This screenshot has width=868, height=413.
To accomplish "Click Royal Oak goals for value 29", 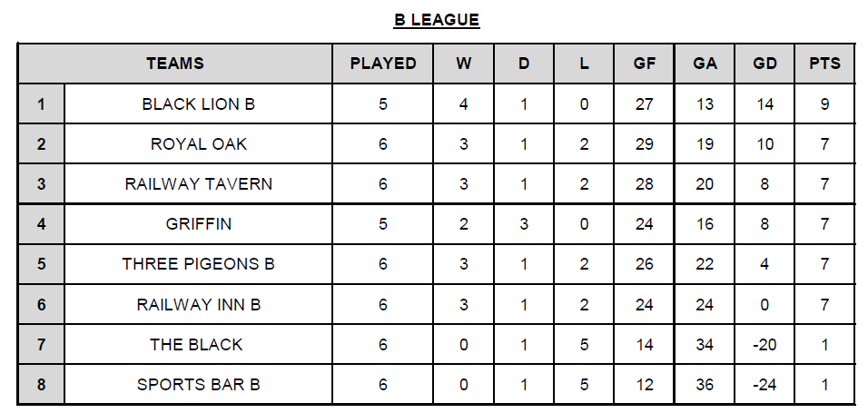I will (645, 144).
